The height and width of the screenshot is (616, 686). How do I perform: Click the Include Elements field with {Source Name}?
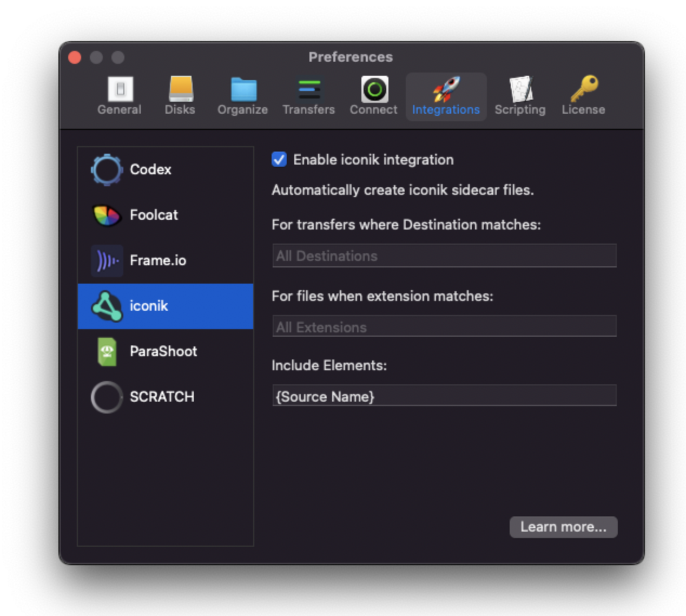click(x=444, y=396)
